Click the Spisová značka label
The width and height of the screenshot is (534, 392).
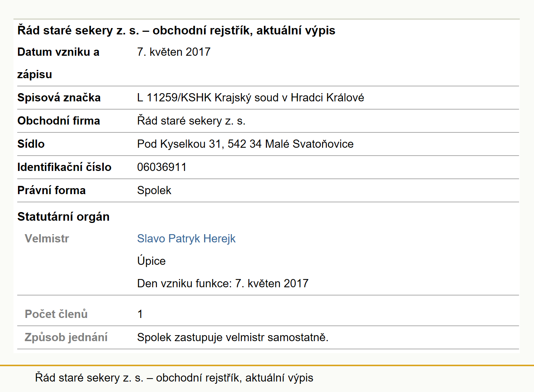pyautogui.click(x=59, y=98)
